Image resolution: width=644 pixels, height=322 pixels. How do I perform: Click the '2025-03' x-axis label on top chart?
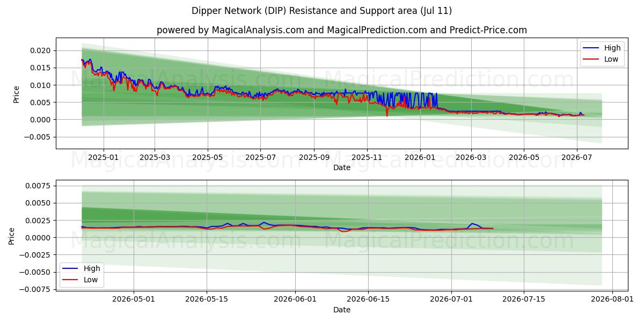[x=155, y=158]
